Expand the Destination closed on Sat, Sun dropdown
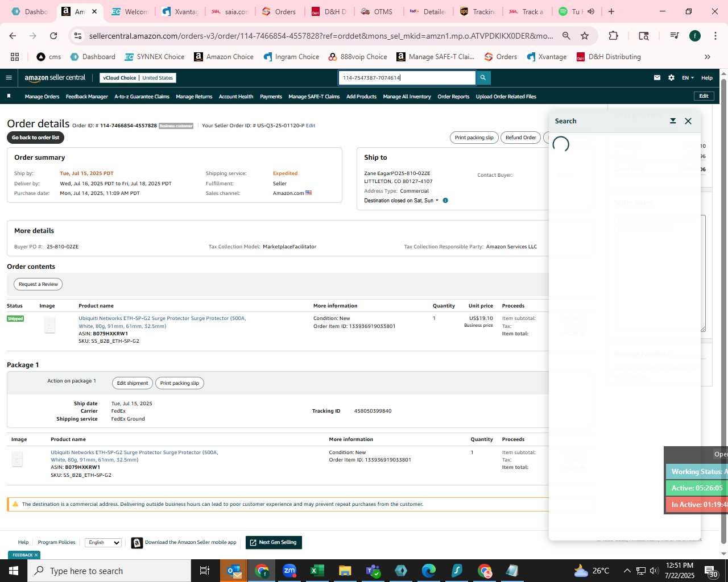The width and height of the screenshot is (728, 582). (402, 201)
